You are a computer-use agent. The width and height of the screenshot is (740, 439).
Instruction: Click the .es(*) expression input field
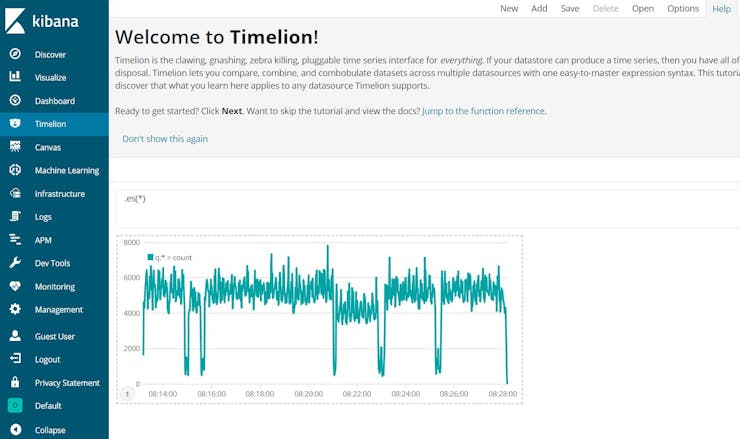[428, 209]
